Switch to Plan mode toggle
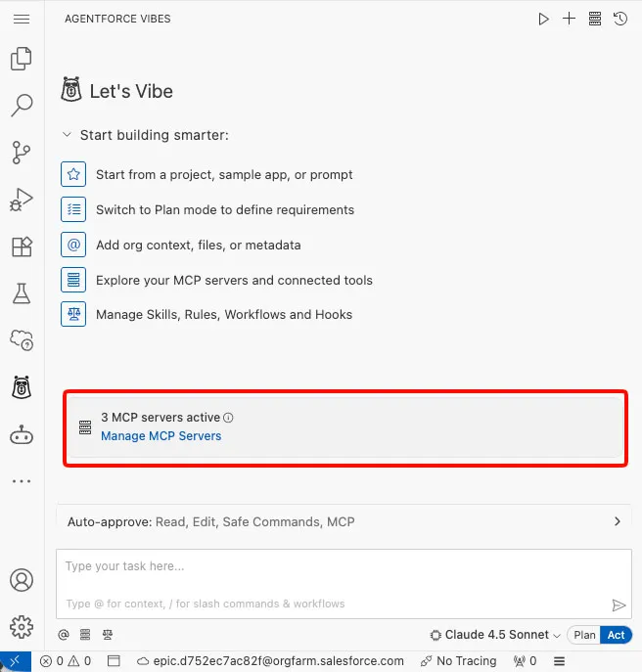The image size is (642, 672). 584,635
